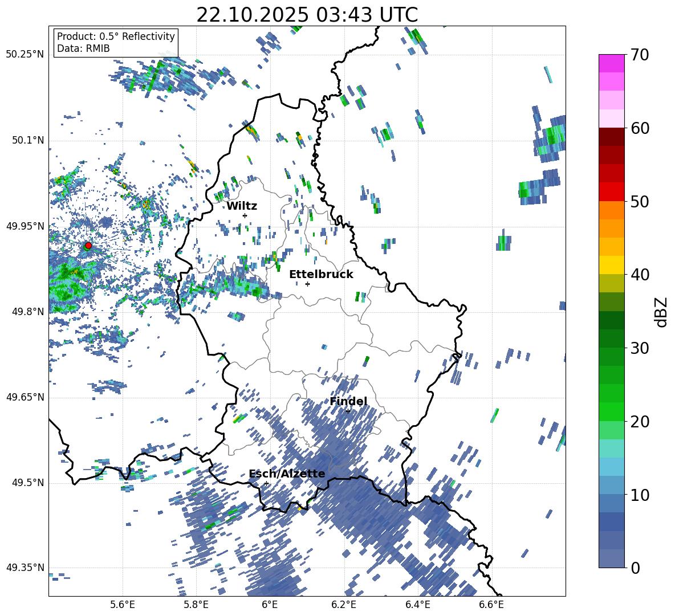
Task: Click the 6.2°E longitude label
Action: [344, 605]
